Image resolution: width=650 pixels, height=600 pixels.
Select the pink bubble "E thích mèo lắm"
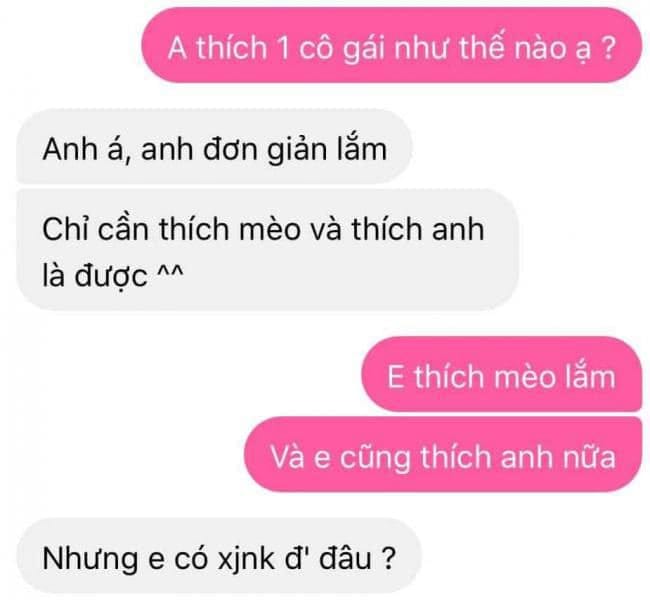coord(502,374)
